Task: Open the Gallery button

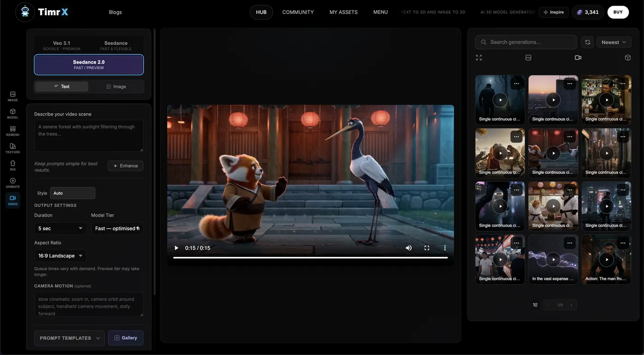Action: 126,338
